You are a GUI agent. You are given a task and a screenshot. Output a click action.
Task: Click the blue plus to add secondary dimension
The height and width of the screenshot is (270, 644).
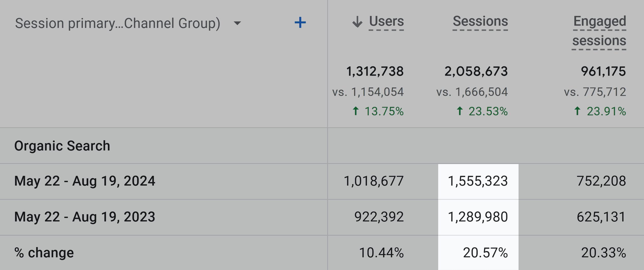(x=300, y=23)
